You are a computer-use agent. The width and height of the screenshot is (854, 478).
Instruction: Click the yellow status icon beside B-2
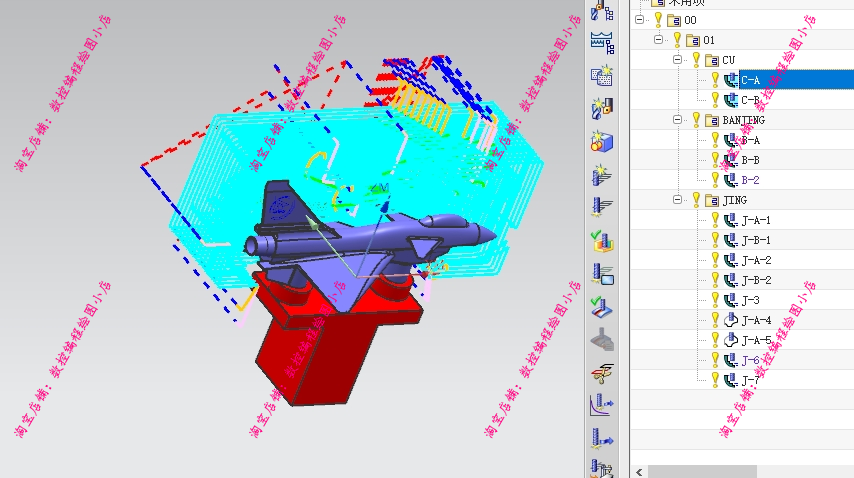tap(715, 179)
